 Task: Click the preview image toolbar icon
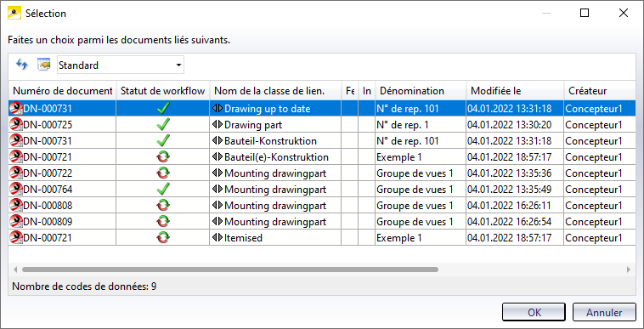[x=43, y=65]
